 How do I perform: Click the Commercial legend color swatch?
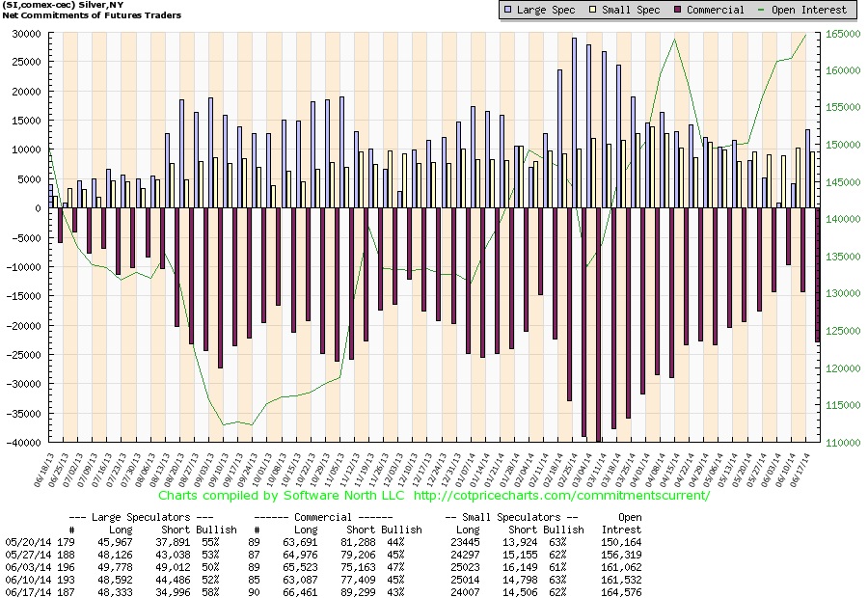click(678, 10)
